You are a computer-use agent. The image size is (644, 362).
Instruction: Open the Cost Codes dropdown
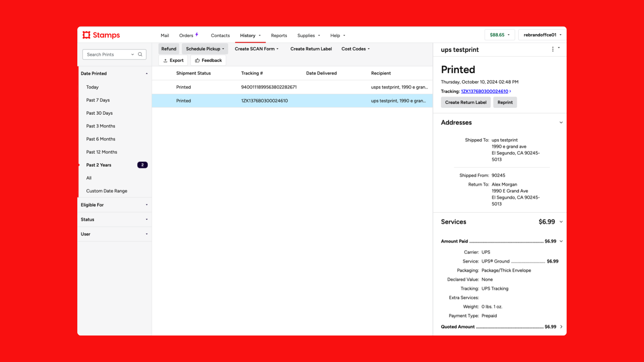pos(355,49)
